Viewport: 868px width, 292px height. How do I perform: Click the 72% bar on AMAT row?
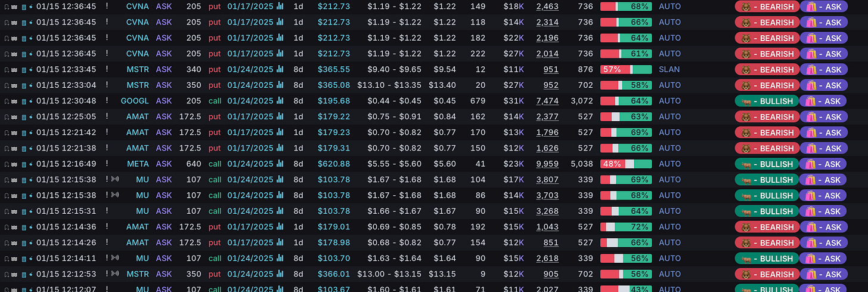(626, 227)
